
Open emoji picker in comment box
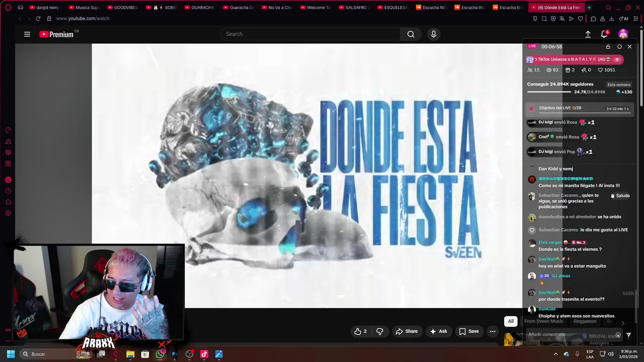click(618, 335)
